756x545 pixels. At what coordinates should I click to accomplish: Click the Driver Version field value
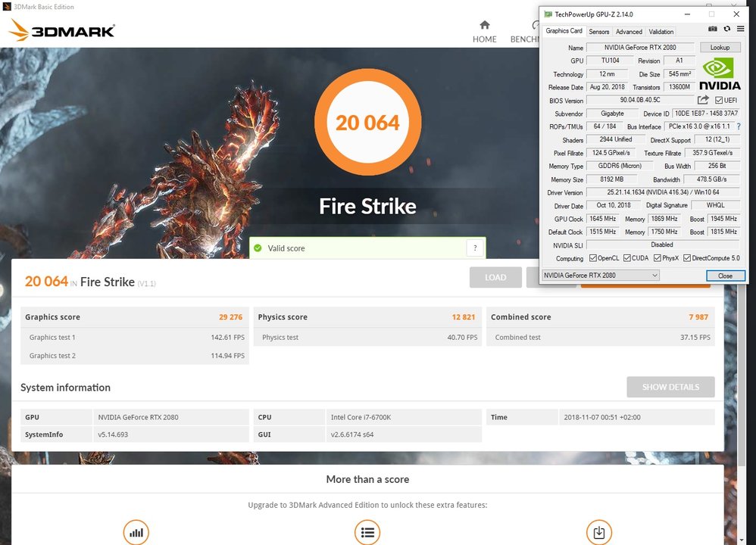tap(663, 192)
